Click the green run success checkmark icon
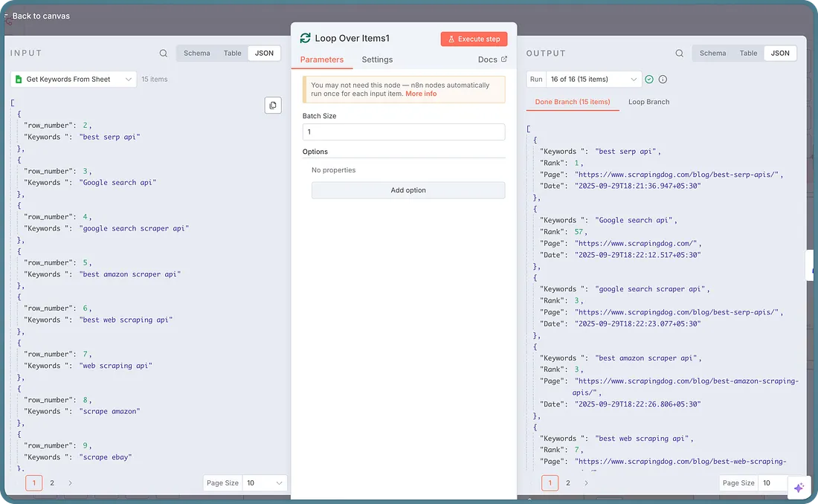This screenshot has height=504, width=818. pos(649,80)
